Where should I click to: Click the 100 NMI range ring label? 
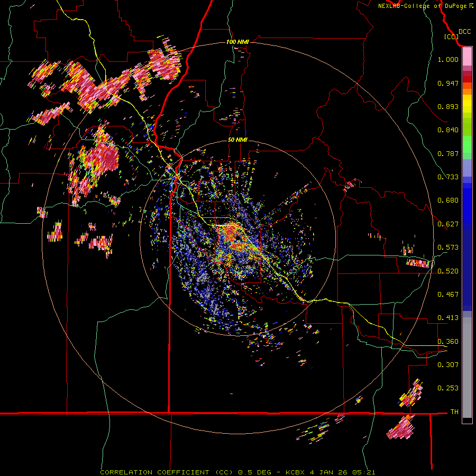coord(237,42)
